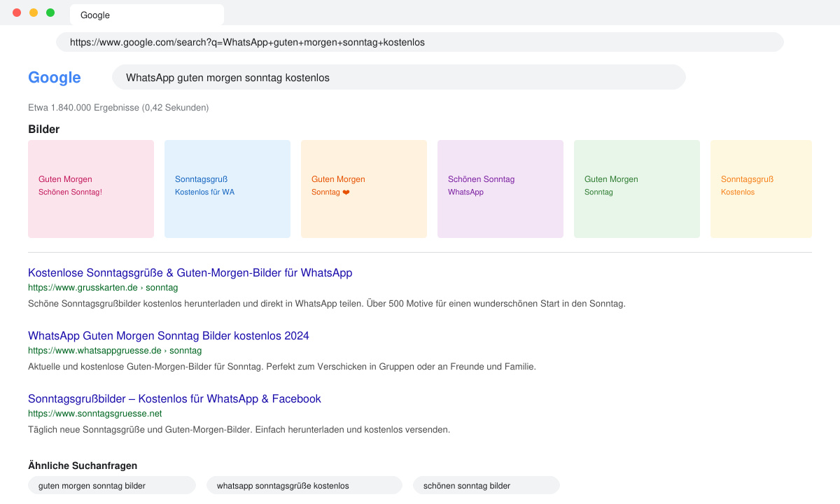Open Sonntagsgrußbilder – Kostenlos für WhatsApp & Facebook
Viewport: 840px width, 504px height.
[x=174, y=399]
